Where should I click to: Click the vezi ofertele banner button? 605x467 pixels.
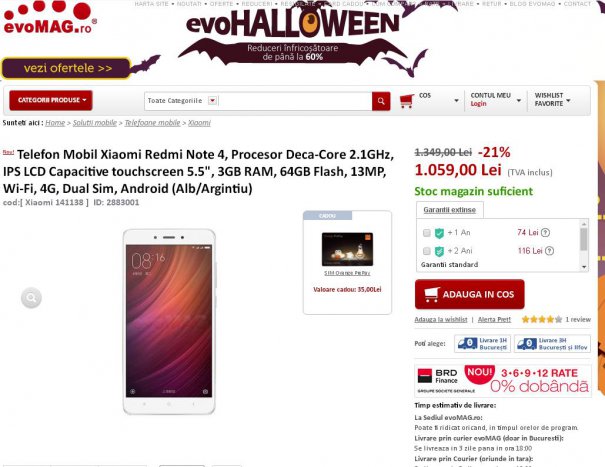66,68
